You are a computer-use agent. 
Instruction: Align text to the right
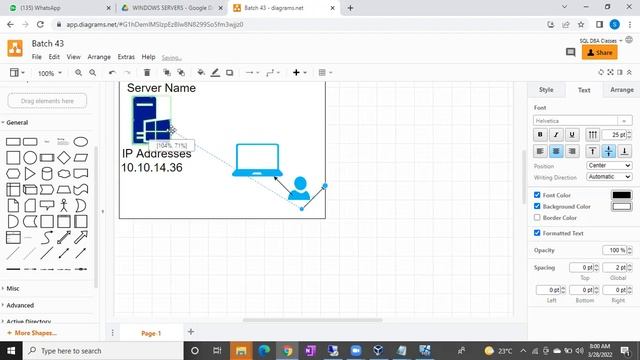point(572,151)
